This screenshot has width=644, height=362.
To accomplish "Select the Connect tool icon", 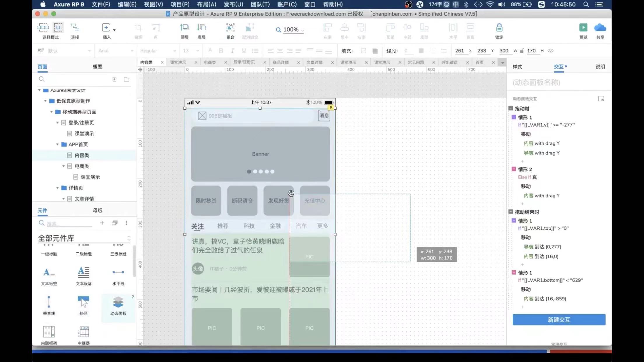I will click(75, 28).
